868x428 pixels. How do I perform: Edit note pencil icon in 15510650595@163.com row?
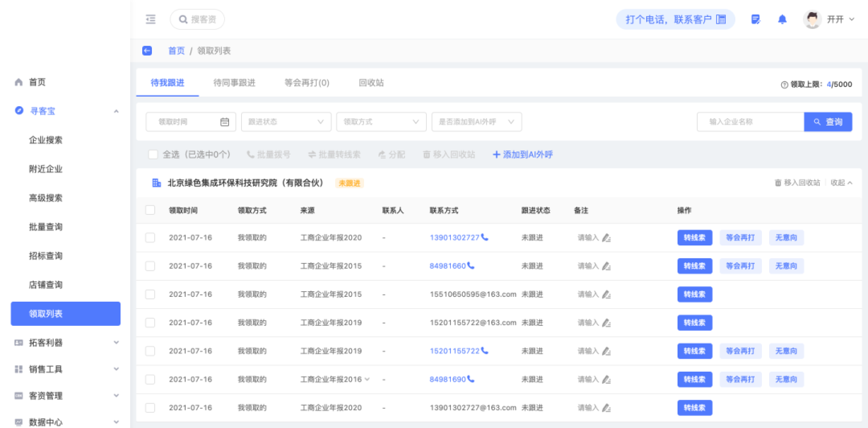coord(606,294)
